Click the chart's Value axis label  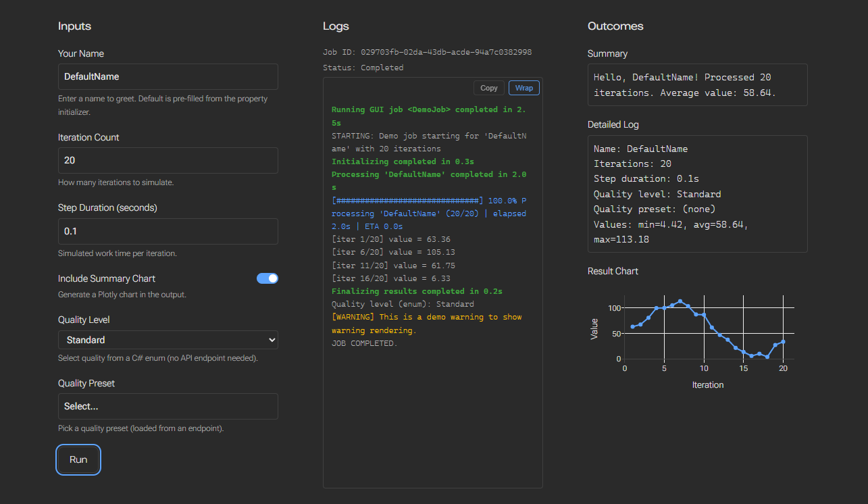pos(594,328)
